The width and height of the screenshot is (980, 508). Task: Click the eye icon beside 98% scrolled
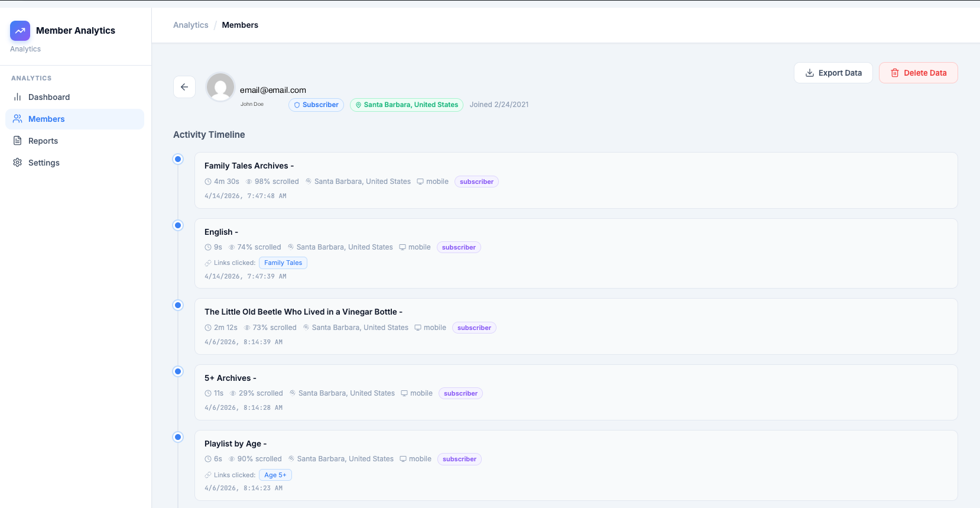pyautogui.click(x=249, y=182)
